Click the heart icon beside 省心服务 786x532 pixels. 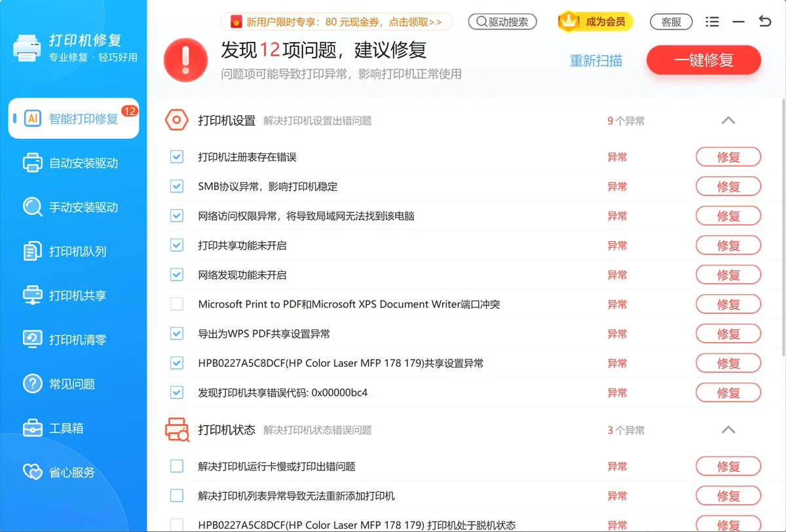point(32,472)
